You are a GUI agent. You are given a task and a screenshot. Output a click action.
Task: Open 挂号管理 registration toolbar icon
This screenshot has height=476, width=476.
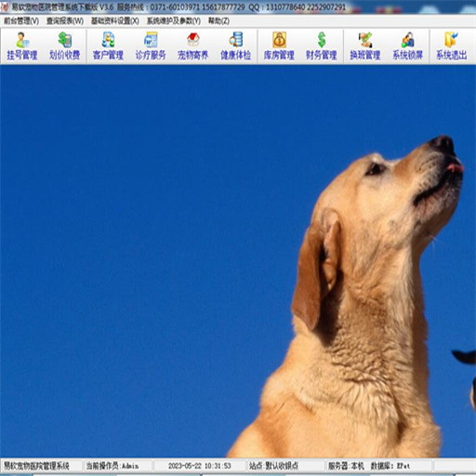22,46
